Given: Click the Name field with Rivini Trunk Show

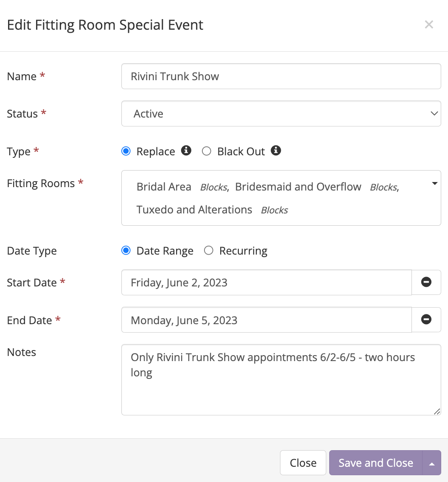Looking at the screenshot, I should point(281,76).
